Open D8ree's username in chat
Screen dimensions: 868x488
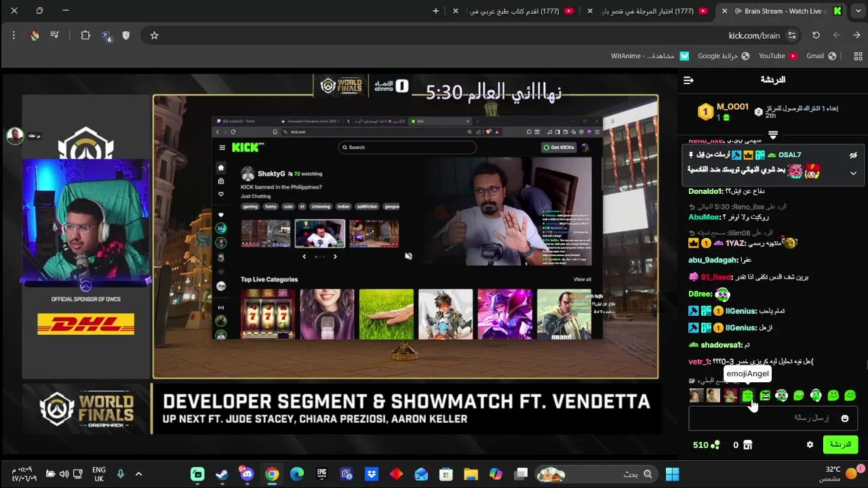[x=701, y=294]
